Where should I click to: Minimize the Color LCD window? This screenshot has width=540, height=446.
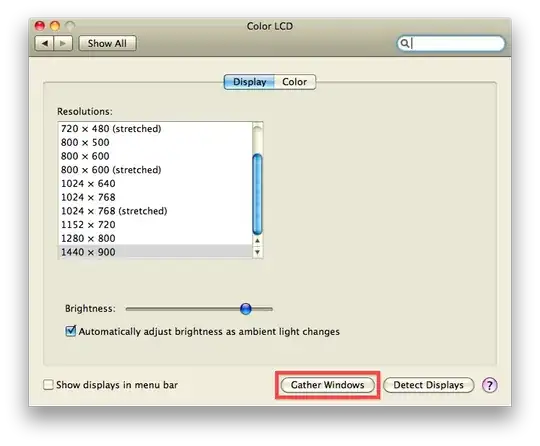pos(55,25)
